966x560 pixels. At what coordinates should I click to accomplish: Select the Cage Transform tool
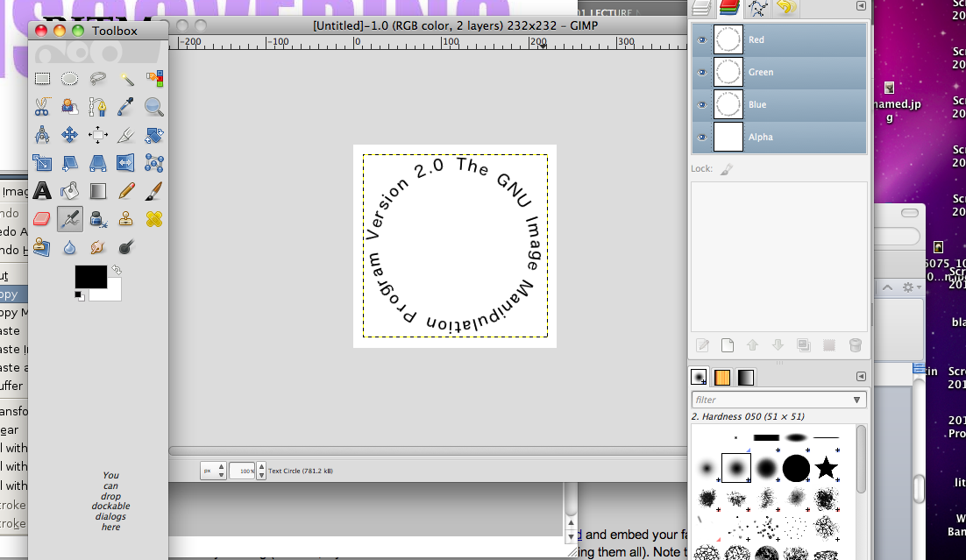(154, 163)
